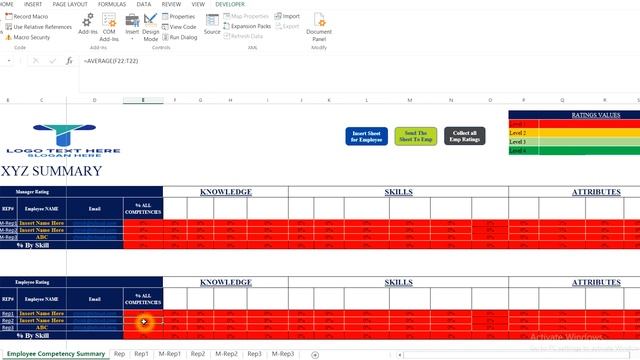Click XYZ SUMMARY title cell
The width and height of the screenshot is (640, 360).
[x=51, y=171]
